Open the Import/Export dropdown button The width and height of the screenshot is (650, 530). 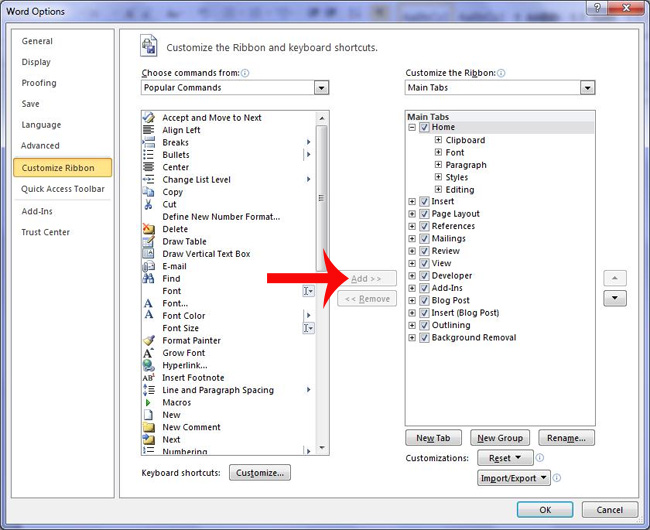pos(514,478)
